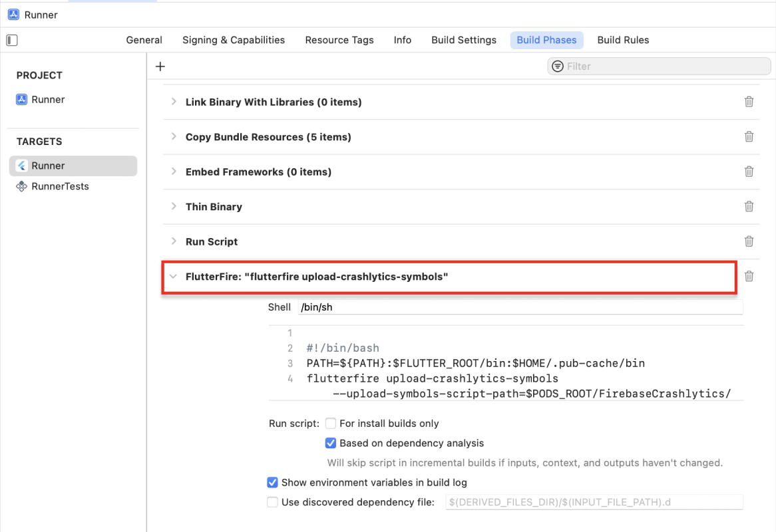The image size is (776, 532).
Task: Click the RunnerTests target icon
Action: tap(21, 186)
